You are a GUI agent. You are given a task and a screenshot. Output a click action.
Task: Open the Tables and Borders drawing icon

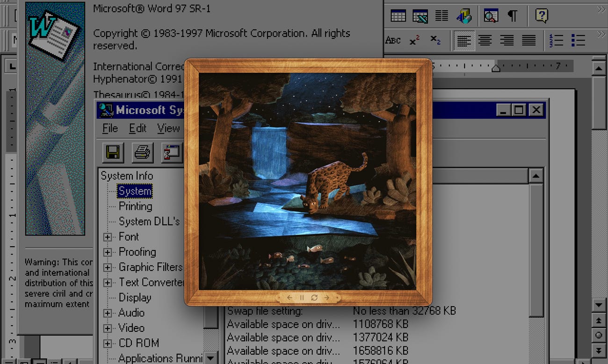[420, 16]
